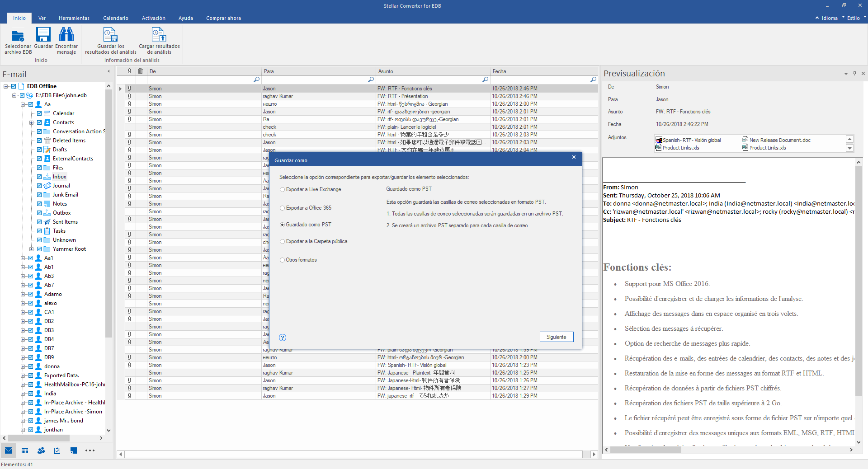The height and width of the screenshot is (469, 868).
Task: Click the Siguiente button
Action: (557, 337)
